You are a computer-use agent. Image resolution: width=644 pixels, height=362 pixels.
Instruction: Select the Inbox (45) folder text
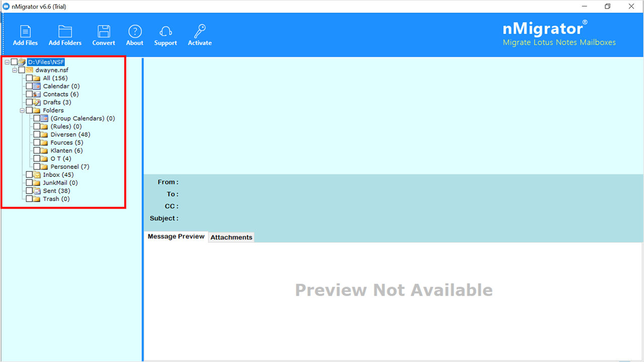(58, 174)
